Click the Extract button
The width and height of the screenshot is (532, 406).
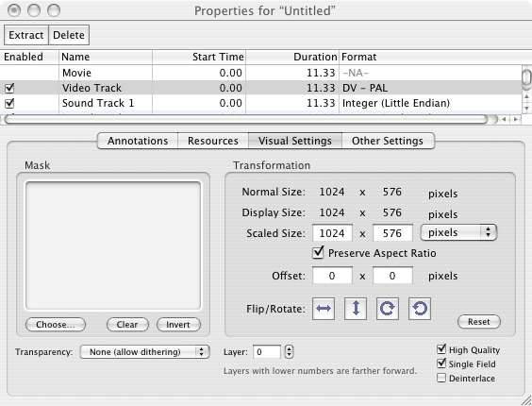[26, 35]
